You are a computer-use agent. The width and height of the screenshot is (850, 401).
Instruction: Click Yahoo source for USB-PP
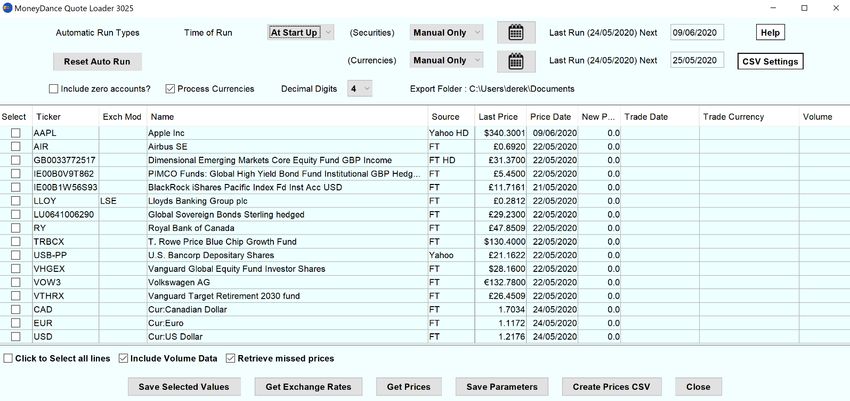tap(450, 255)
